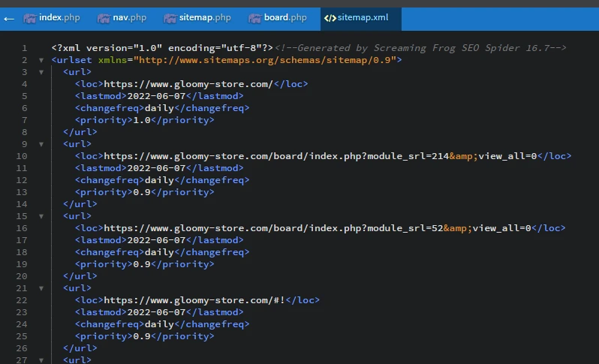Click the module_srl=214 URL on line 10

click(x=321, y=156)
